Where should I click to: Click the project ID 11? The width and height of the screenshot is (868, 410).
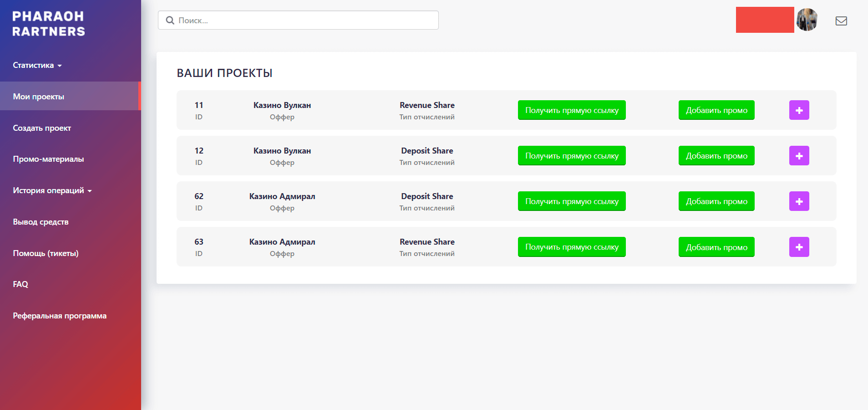(199, 105)
